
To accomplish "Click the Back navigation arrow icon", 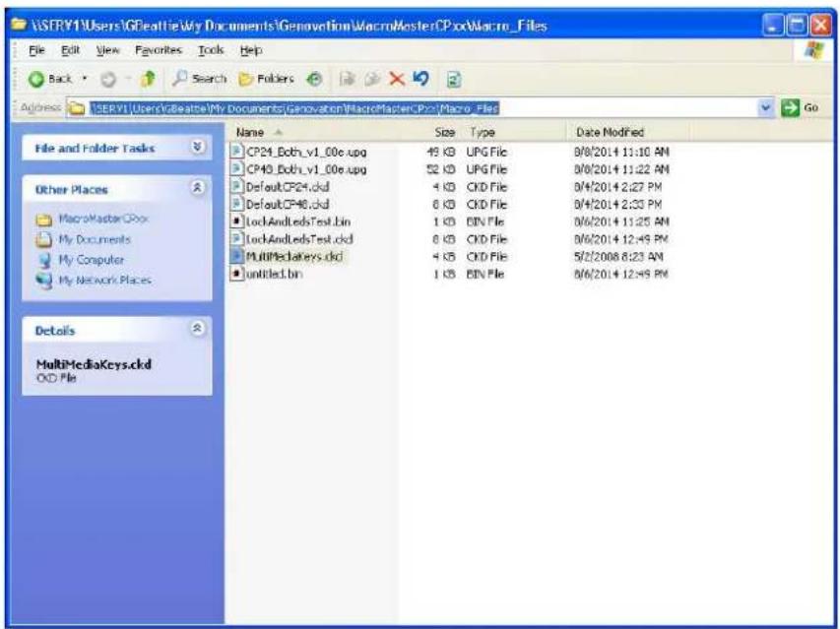I will (36, 79).
